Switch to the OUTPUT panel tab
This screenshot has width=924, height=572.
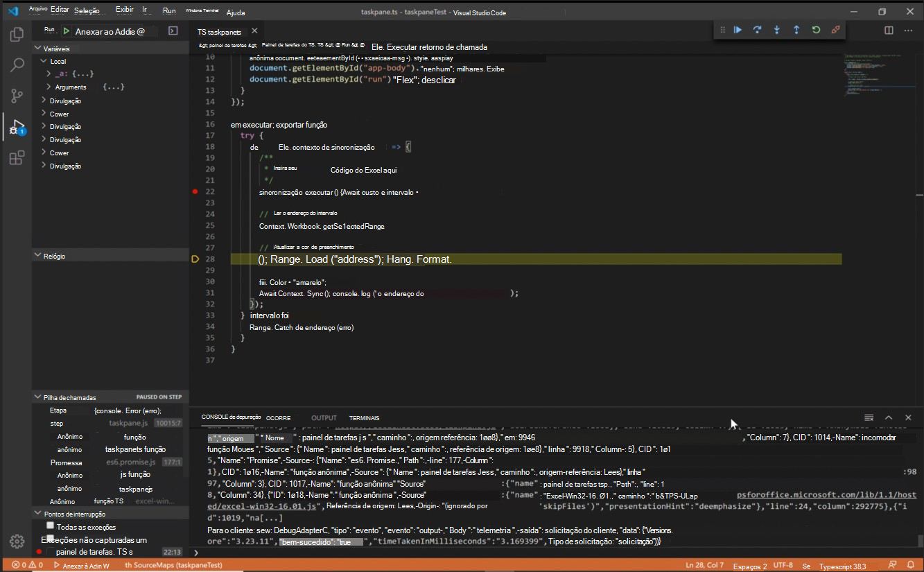point(324,418)
